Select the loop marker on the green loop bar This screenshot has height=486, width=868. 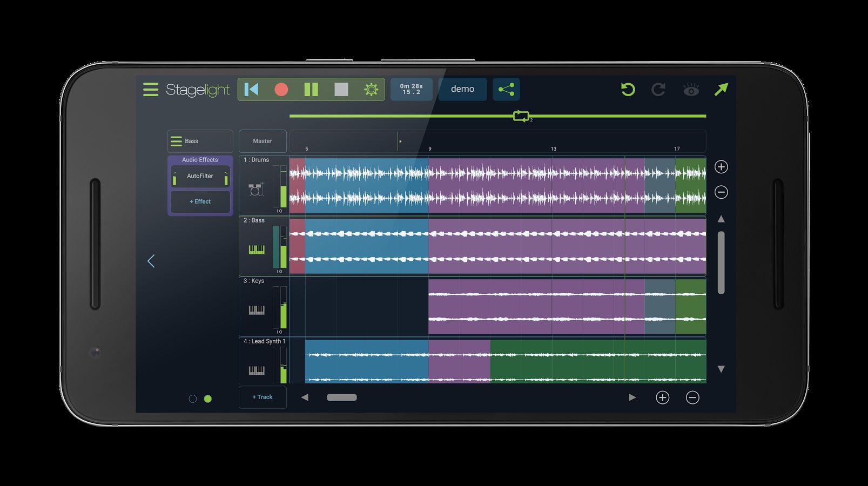point(521,116)
